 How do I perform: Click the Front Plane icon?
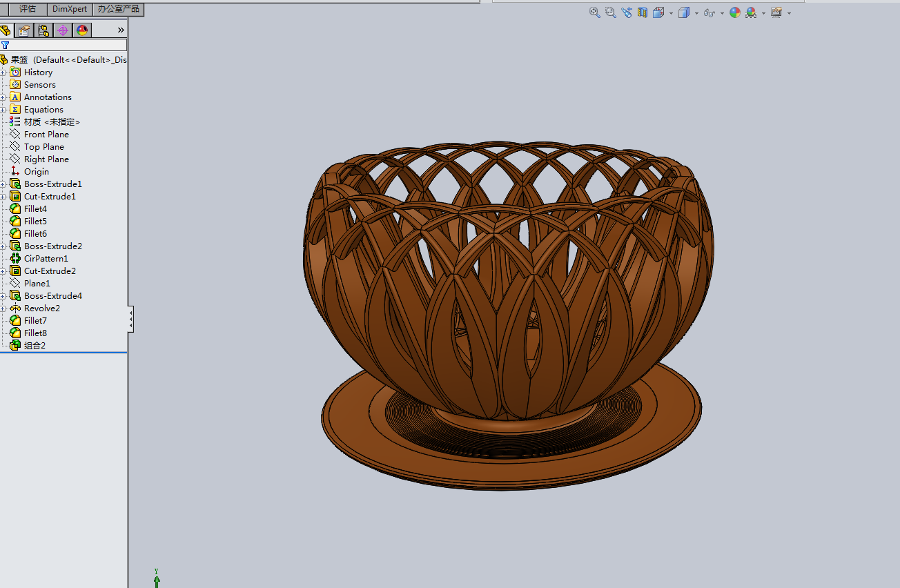(x=15, y=135)
